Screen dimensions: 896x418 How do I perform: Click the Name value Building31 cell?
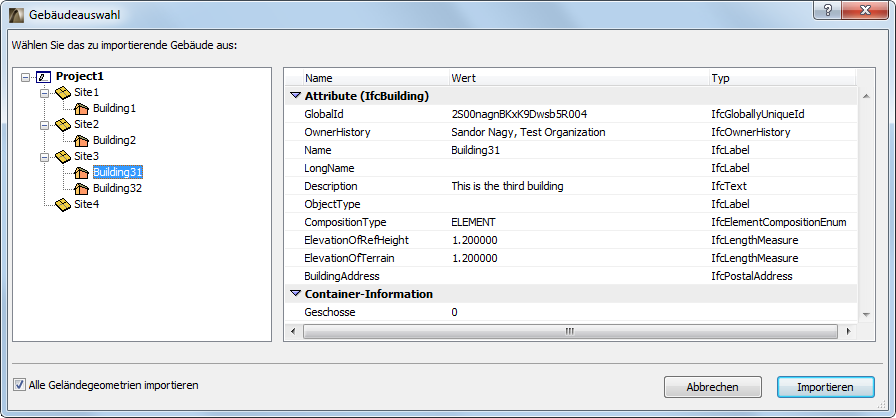pyautogui.click(x=476, y=150)
